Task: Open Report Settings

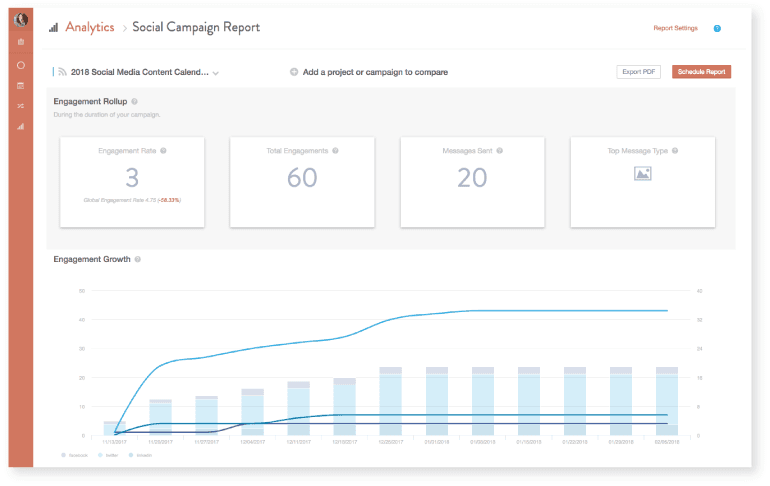Action: (675, 28)
